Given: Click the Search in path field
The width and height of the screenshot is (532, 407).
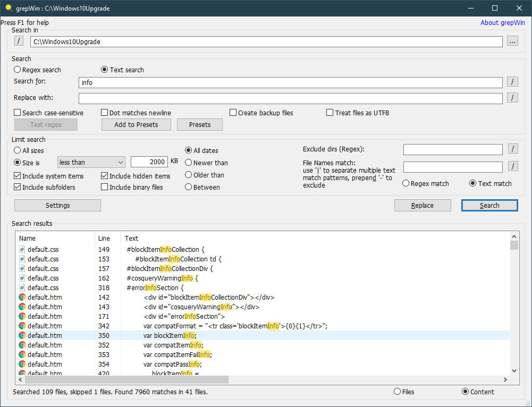Looking at the screenshot, I should (266, 41).
